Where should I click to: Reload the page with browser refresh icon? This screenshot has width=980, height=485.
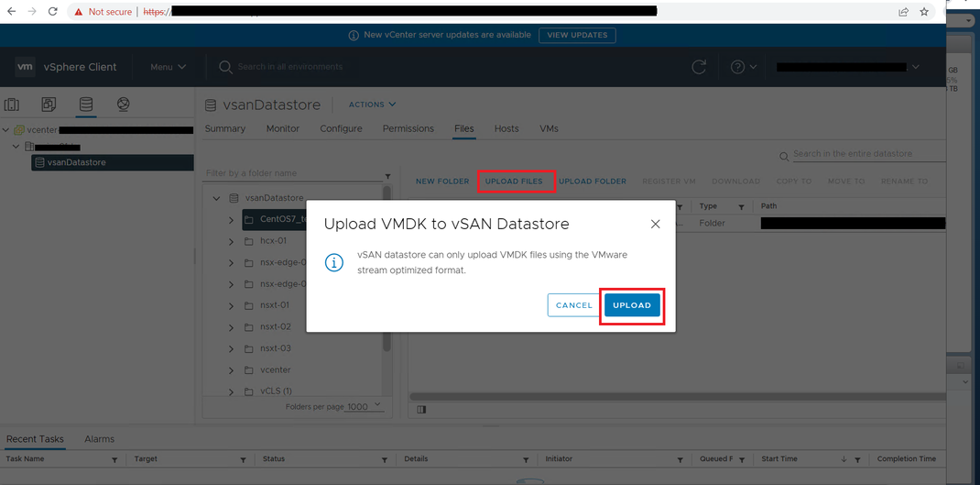click(52, 11)
